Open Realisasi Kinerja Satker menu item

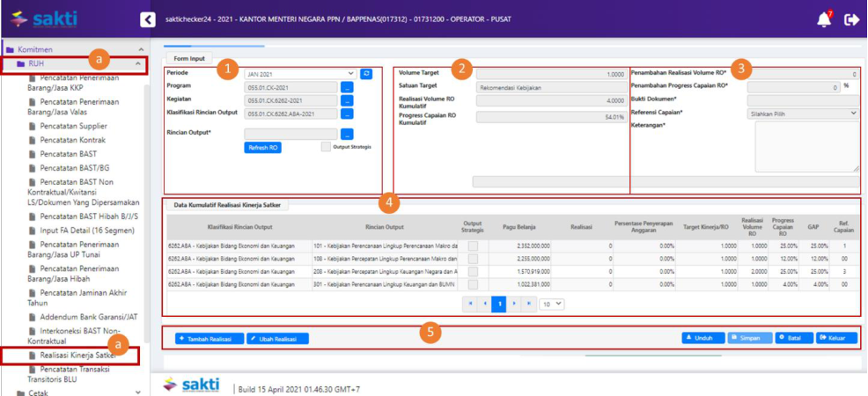[x=77, y=356]
